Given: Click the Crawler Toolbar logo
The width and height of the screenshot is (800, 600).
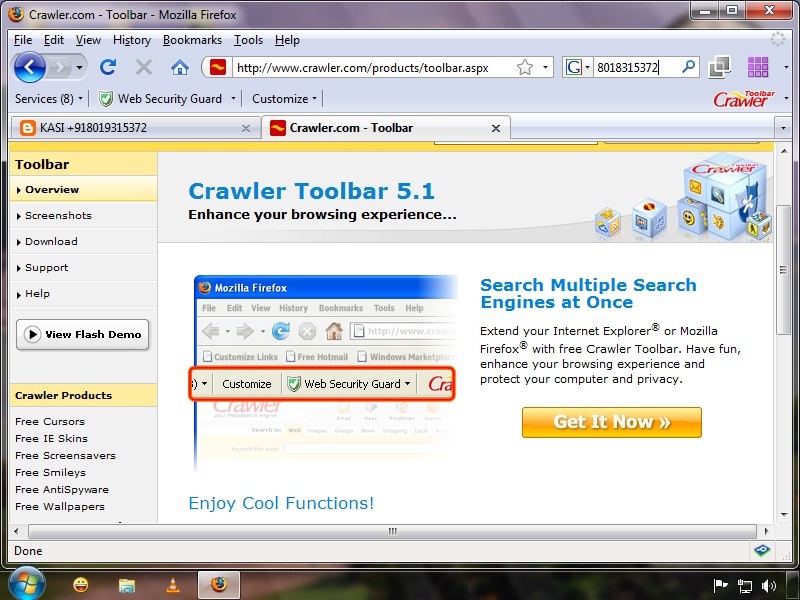Looking at the screenshot, I should coord(744,98).
